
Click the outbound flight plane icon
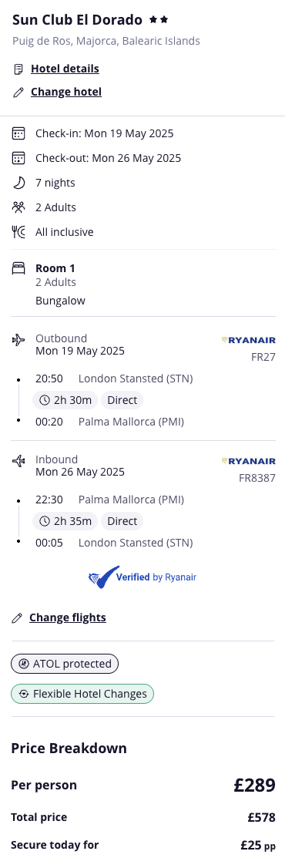[x=18, y=339]
